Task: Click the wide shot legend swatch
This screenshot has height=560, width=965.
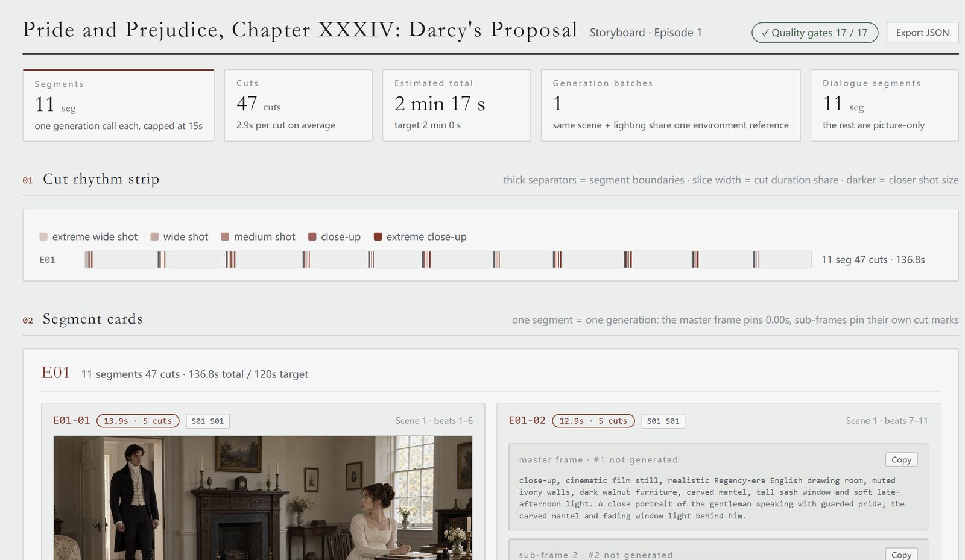Action: (x=154, y=237)
